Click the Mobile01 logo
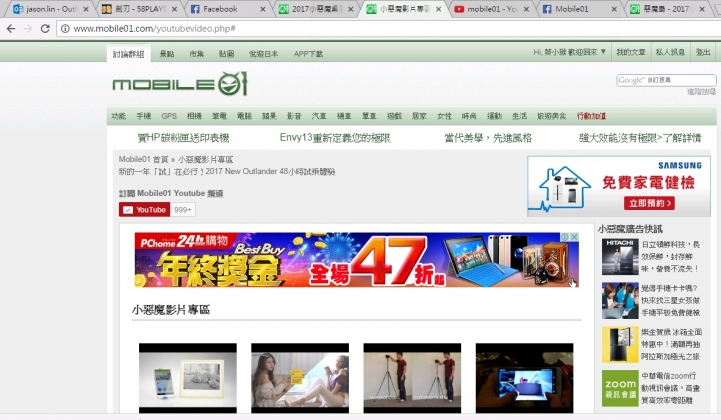The image size is (721, 420). point(180,84)
